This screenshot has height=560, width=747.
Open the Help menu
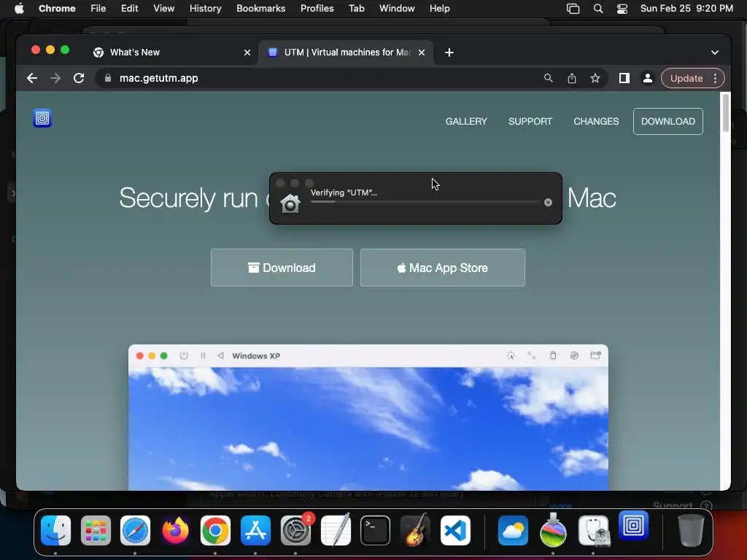click(x=439, y=9)
